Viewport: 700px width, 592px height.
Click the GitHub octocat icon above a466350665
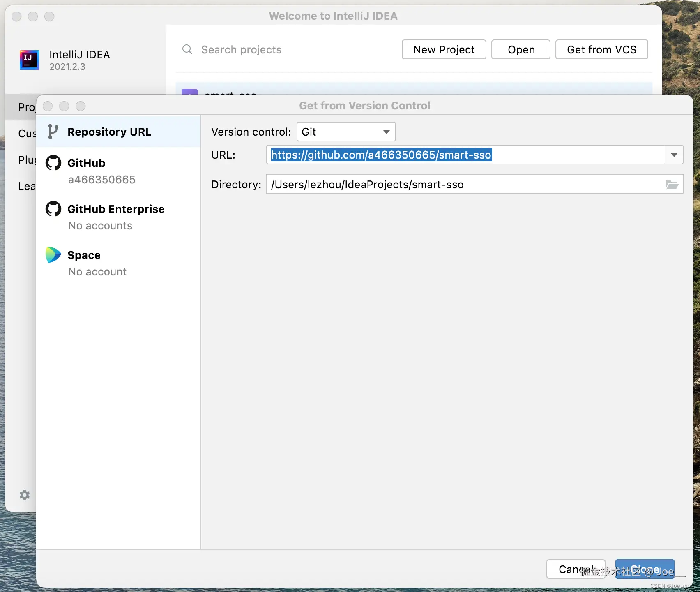pos(53,163)
